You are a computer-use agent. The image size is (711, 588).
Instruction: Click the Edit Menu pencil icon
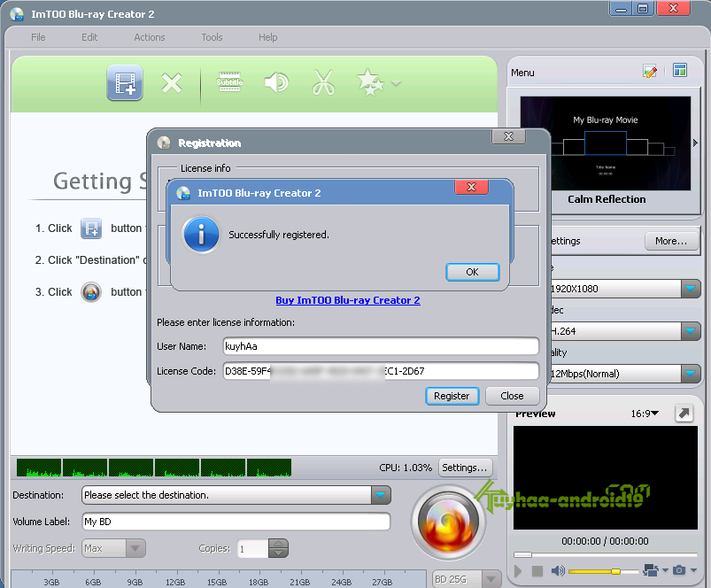click(x=650, y=71)
